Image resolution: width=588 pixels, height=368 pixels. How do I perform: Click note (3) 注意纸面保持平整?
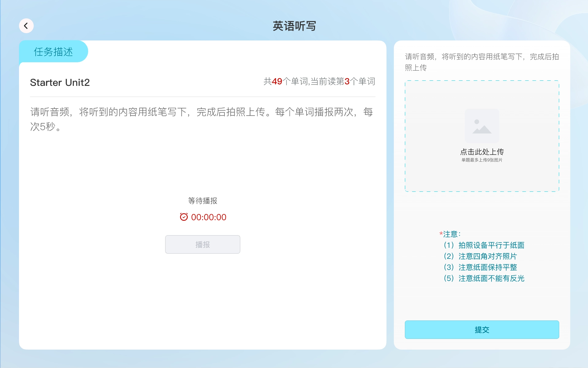480,267
